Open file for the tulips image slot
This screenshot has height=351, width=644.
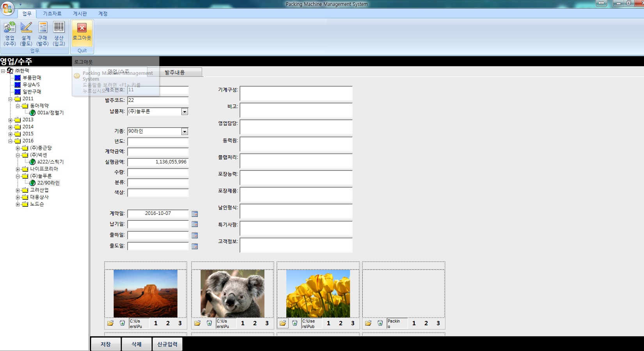(x=283, y=323)
